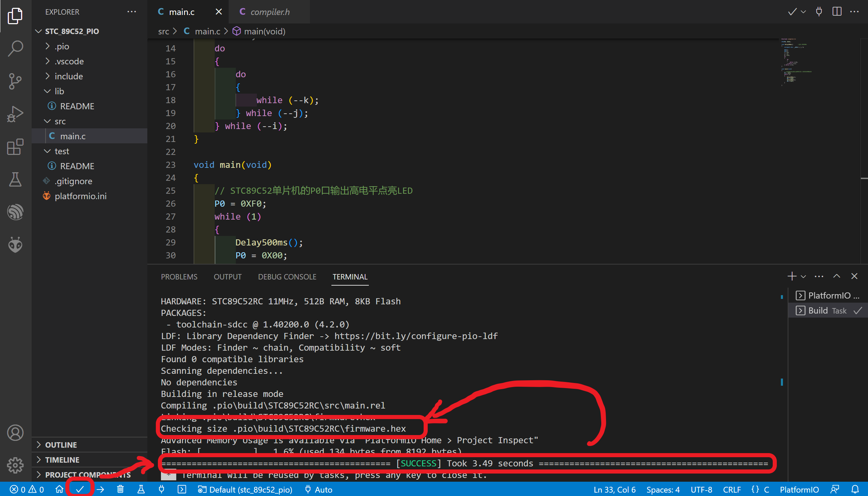Open PlatformIO new terminal from status bar
The image size is (868, 496).
pos(182,490)
